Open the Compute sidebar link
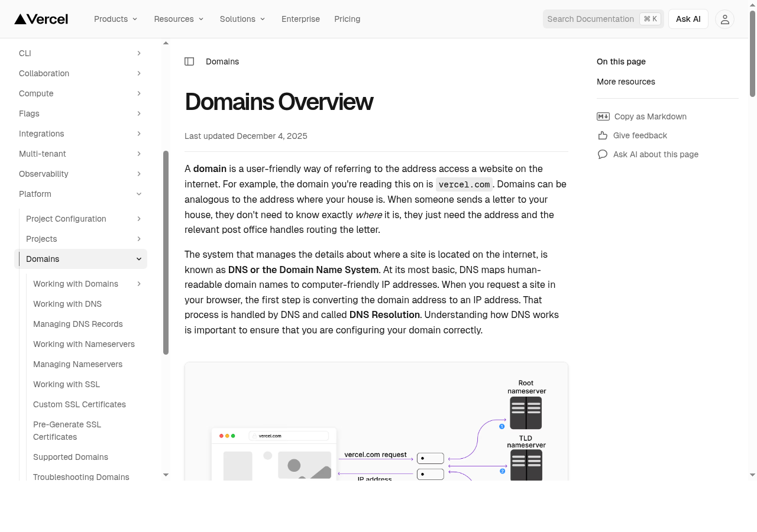The height and width of the screenshot is (532, 757). (x=36, y=93)
